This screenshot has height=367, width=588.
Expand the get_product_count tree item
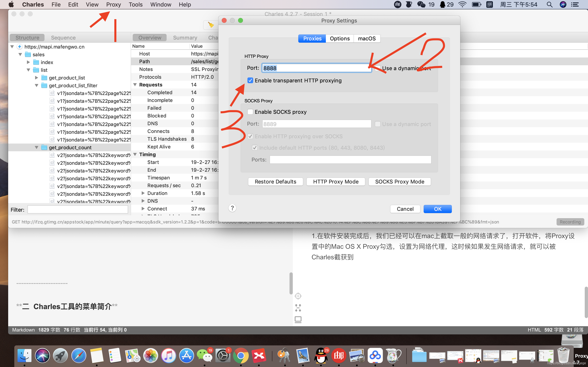pyautogui.click(x=36, y=147)
